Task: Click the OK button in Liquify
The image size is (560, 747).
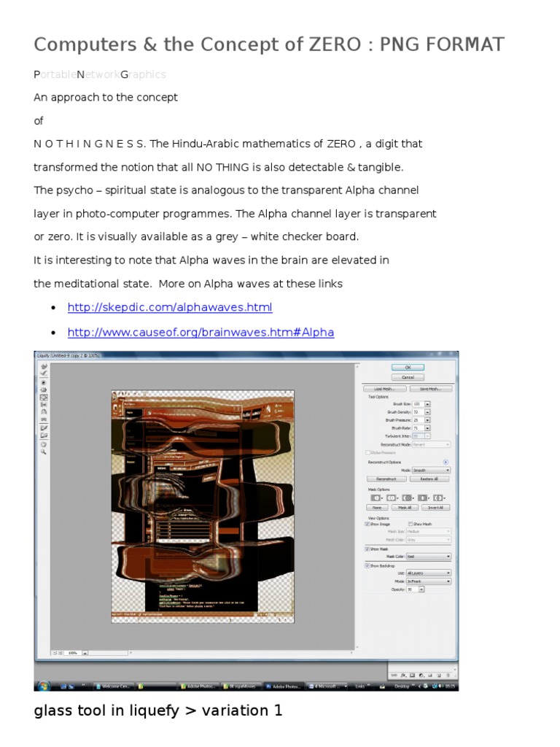Action: (x=408, y=368)
